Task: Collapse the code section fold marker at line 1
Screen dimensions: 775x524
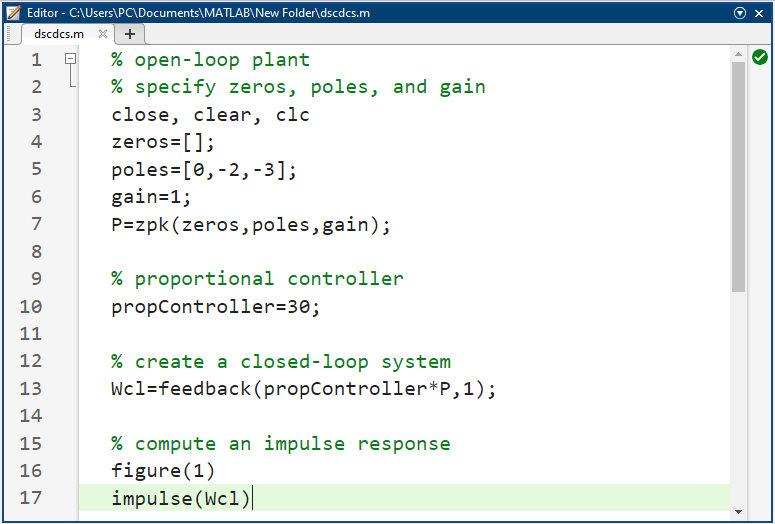Action: pos(71,59)
